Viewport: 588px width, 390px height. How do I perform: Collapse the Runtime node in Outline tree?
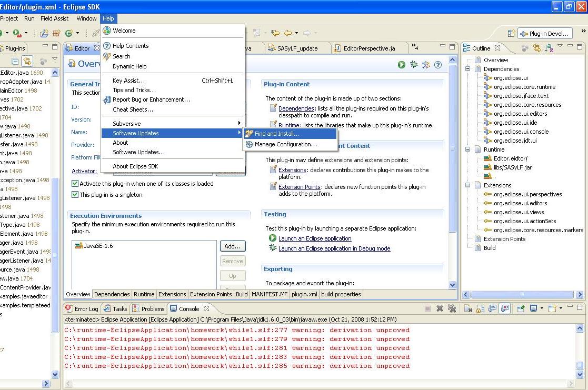[x=468, y=149]
